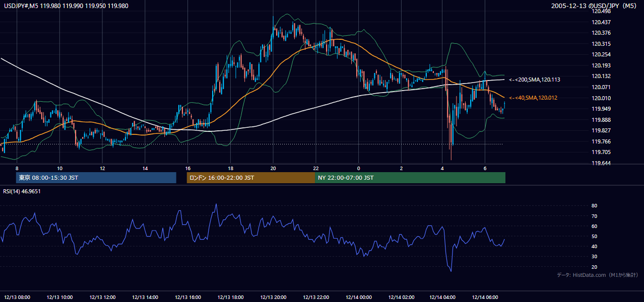Click the データ: HistData.com source credit

tap(598, 275)
